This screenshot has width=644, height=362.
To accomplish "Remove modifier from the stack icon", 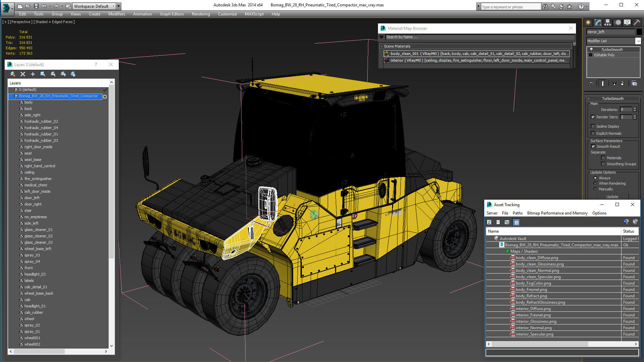I will [623, 83].
